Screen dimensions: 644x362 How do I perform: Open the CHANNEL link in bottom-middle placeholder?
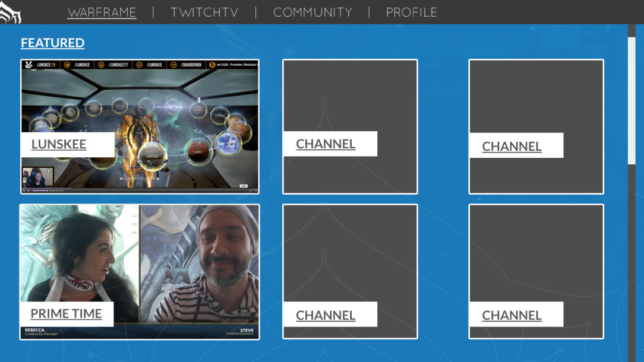tap(326, 316)
